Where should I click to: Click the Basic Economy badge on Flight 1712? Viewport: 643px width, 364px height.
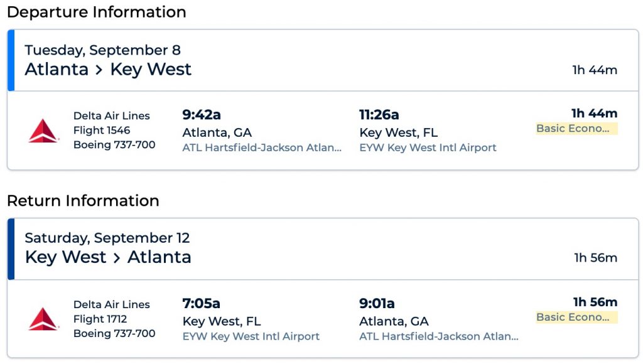[576, 317]
